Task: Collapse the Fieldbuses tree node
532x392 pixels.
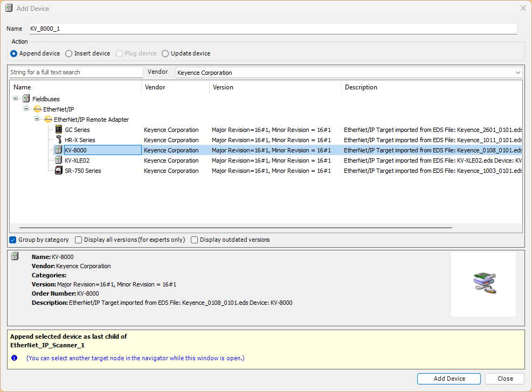Action: [x=15, y=98]
